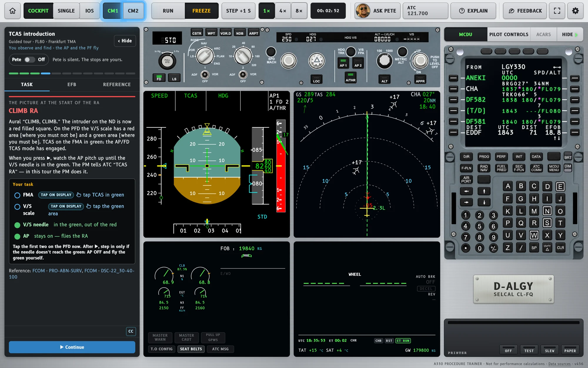Click the STEP +1 S control
The width and height of the screenshot is (588, 368).
238,11
